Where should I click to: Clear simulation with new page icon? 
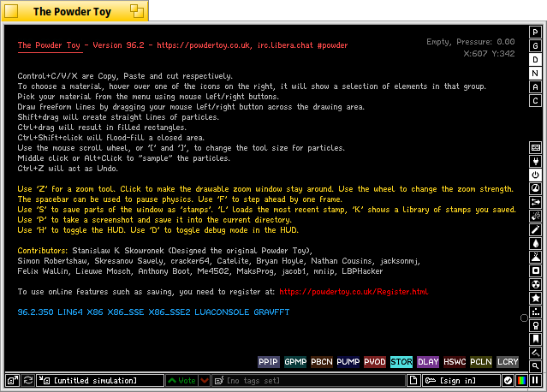(413, 381)
